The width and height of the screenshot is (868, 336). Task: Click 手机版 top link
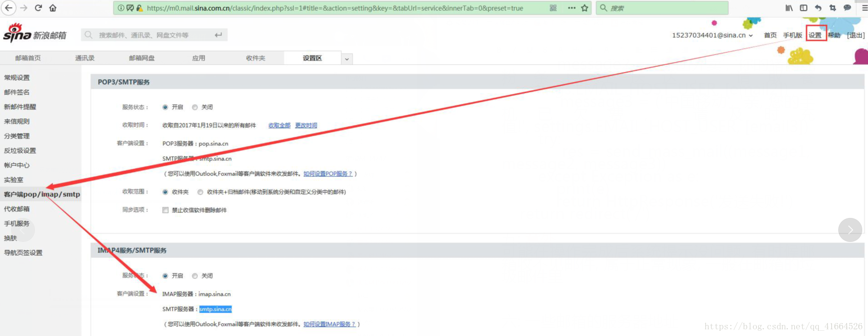793,36
